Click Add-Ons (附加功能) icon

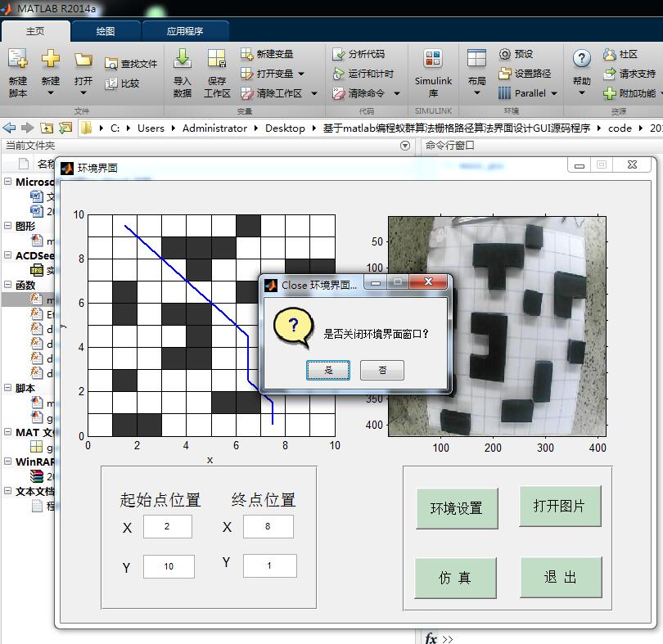pyautogui.click(x=609, y=93)
